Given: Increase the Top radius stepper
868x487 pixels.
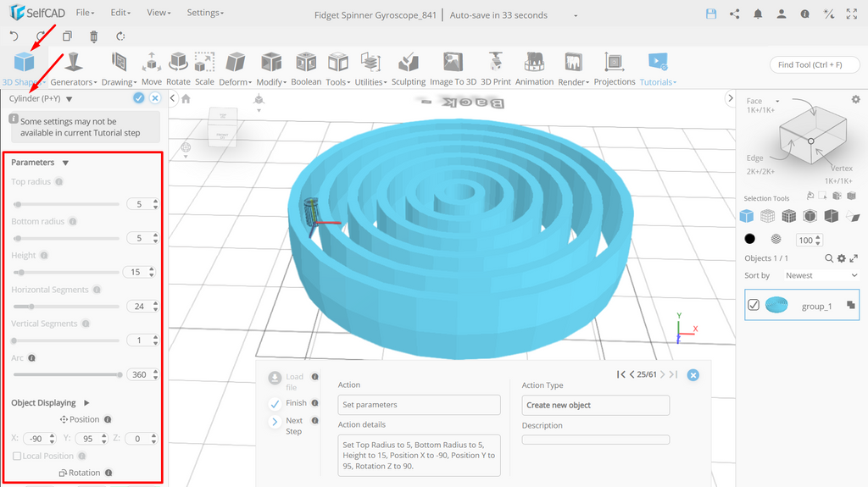Looking at the screenshot, I should click(156, 202).
